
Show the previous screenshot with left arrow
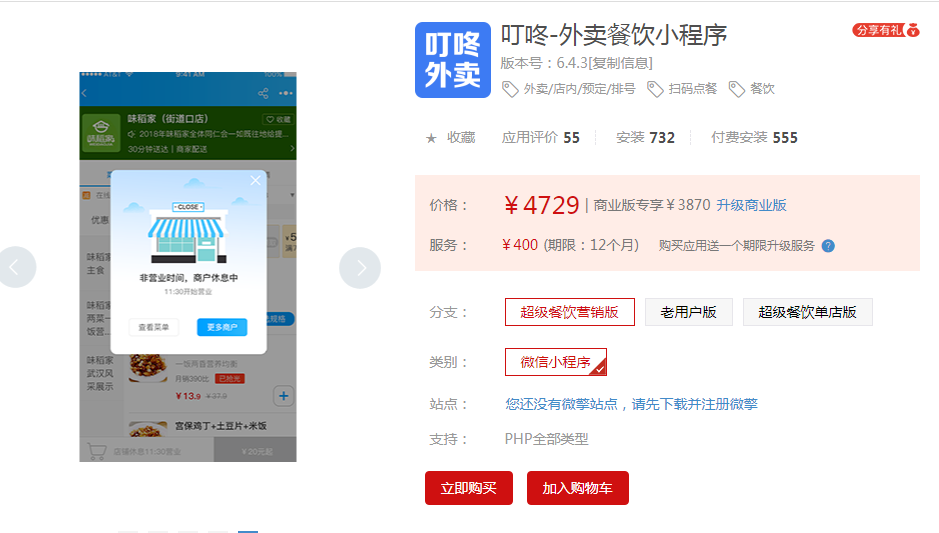pos(16,267)
